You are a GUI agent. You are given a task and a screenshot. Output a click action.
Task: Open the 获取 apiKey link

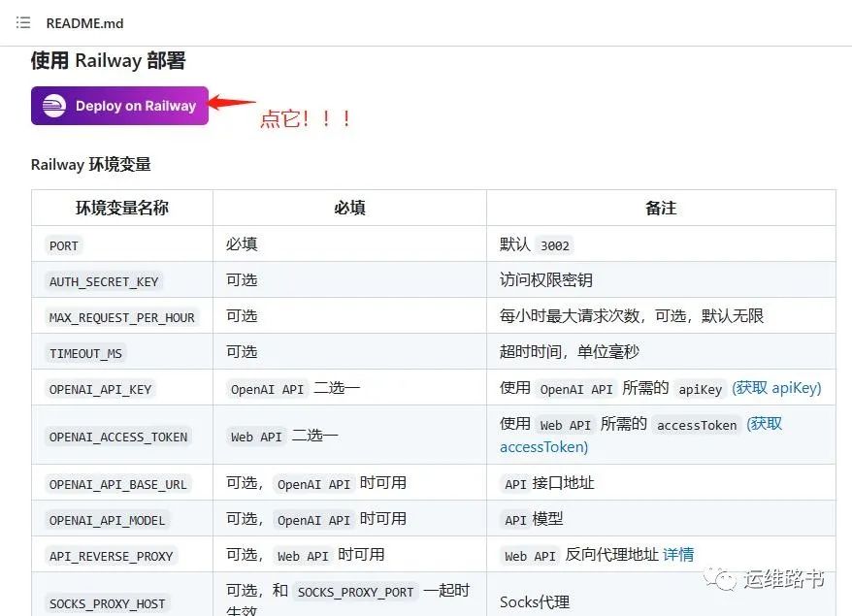(x=776, y=388)
